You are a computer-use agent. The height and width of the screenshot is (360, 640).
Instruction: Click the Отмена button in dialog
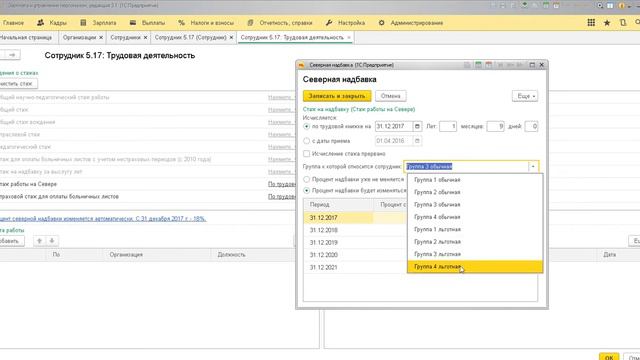(x=391, y=96)
